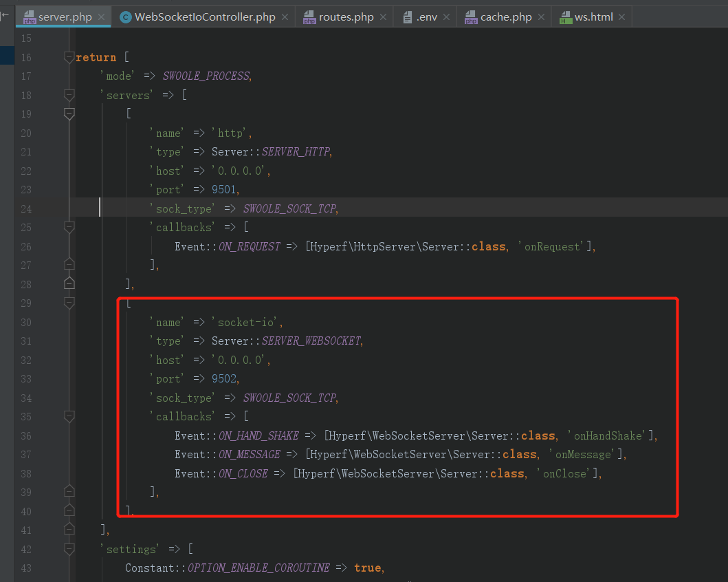Click the SERVER_WEBSOCKET constant
Screen dimensions: 728x582
(x=311, y=341)
